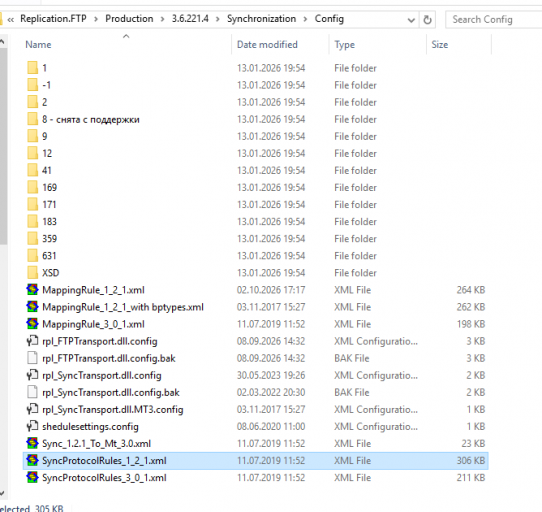542x512 pixels.
Task: Select file name MappingRule_1_2_1.xml
Action: coord(93,290)
